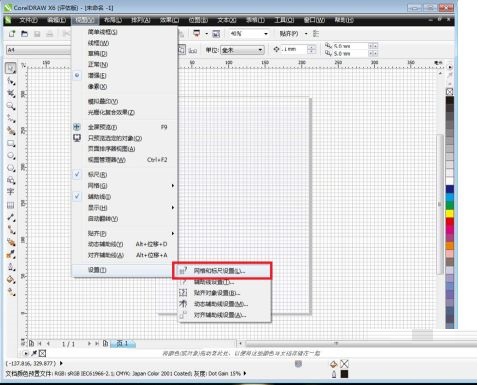This screenshot has height=385, width=500.
Task: Select the 增强(E) enhanced view radio option
Action: [97, 76]
